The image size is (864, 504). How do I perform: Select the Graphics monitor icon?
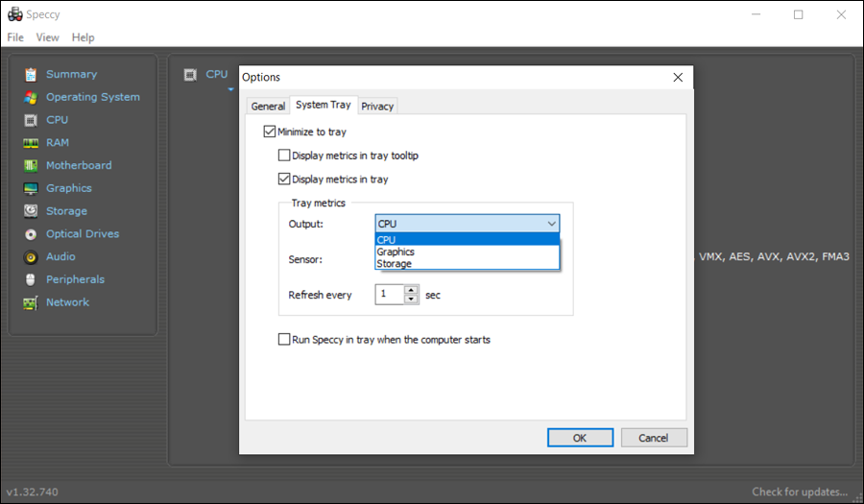(x=31, y=189)
